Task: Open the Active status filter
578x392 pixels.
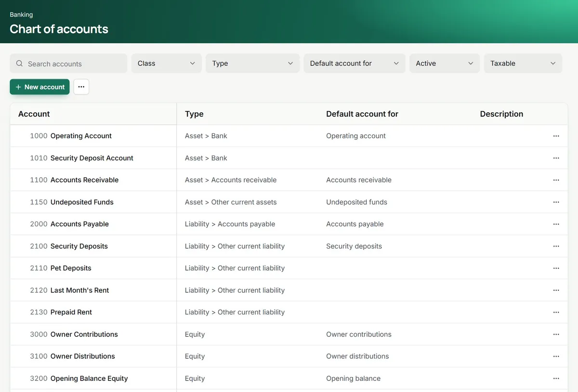Action: pos(445,64)
